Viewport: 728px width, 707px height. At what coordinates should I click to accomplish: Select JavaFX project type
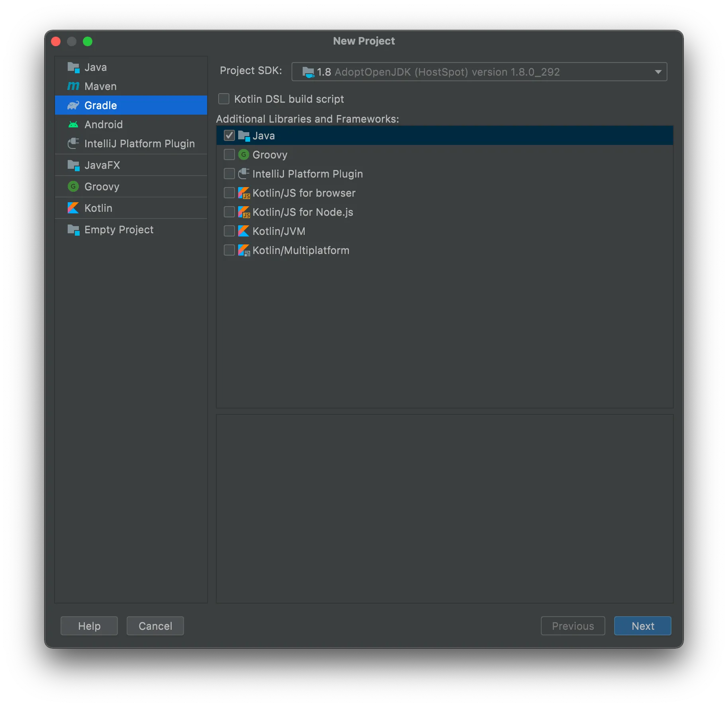[102, 165]
